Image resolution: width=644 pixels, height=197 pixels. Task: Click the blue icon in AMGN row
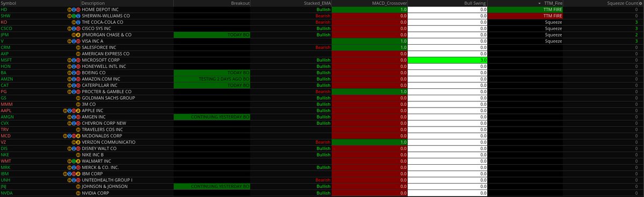(x=74, y=117)
